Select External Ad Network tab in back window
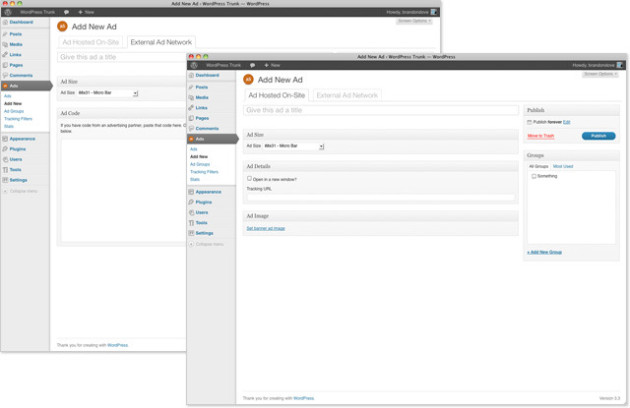Viewport: 630px width, 408px height. 161,42
